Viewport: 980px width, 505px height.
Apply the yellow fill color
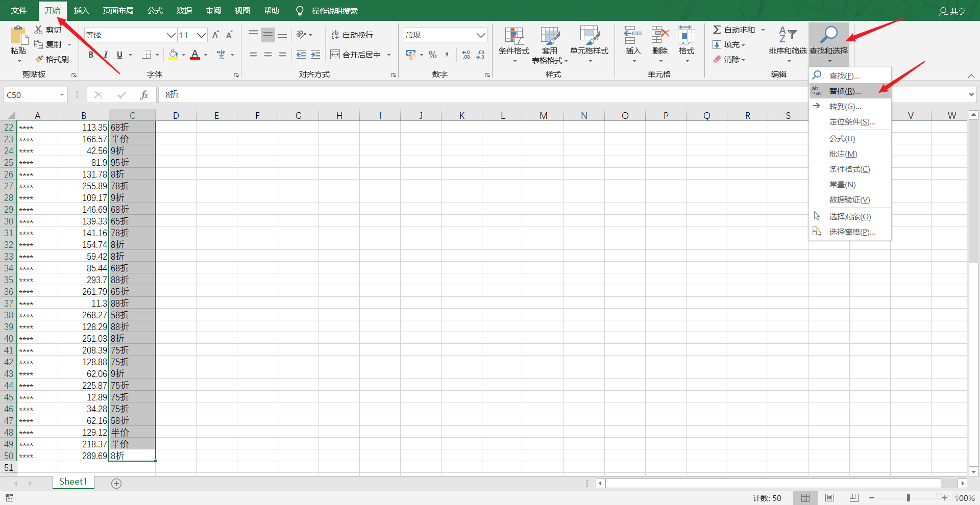click(x=174, y=55)
